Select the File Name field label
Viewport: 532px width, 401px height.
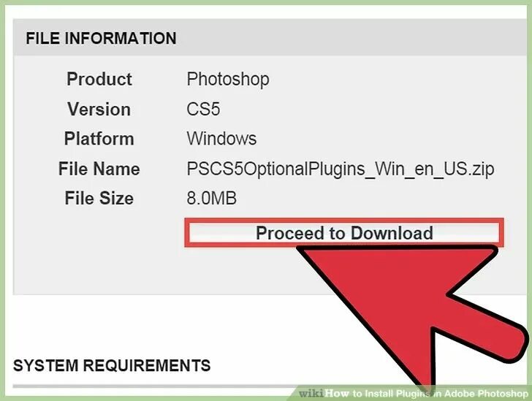pos(99,169)
